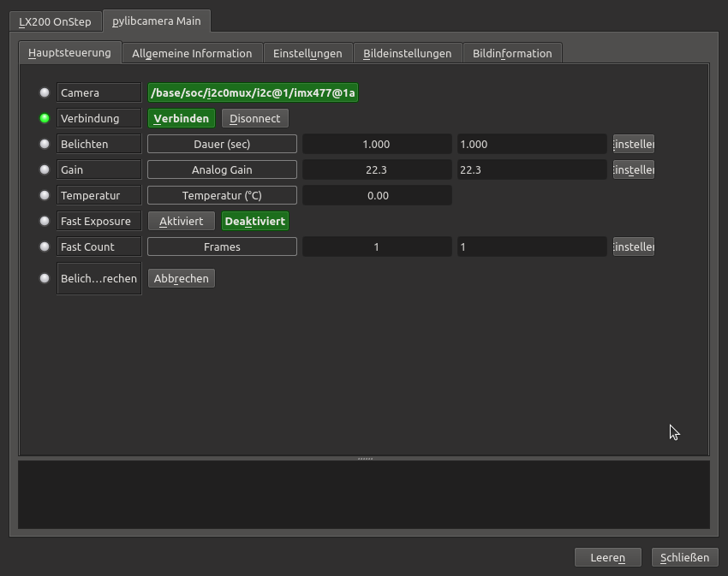Viewport: 728px width, 576px height.
Task: Enable Fast Exposure with Aktiviert
Action: point(182,222)
